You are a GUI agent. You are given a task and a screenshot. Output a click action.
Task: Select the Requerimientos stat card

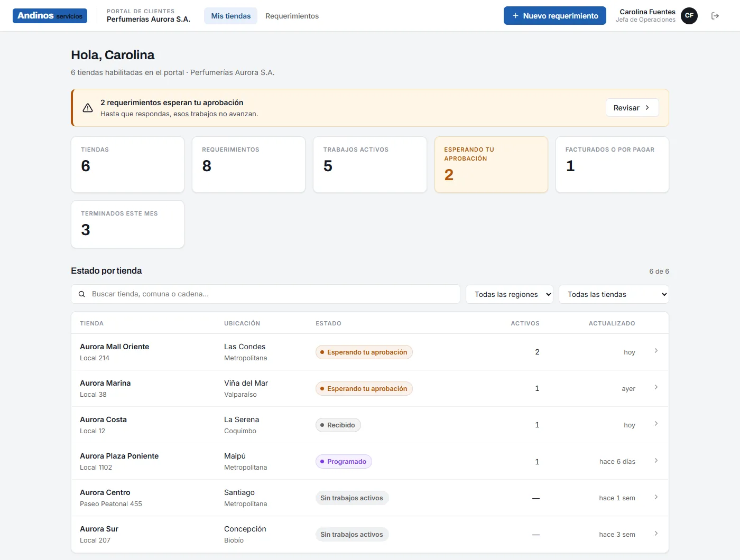[x=249, y=165]
